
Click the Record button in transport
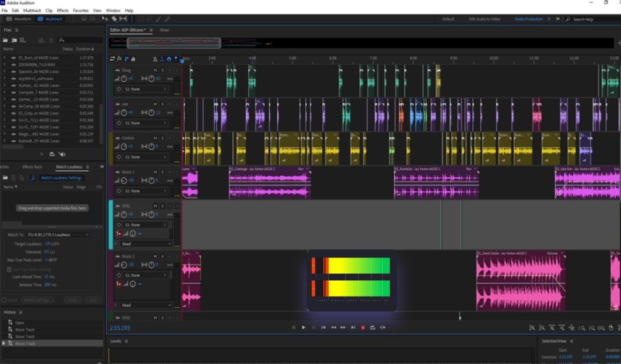click(x=363, y=328)
